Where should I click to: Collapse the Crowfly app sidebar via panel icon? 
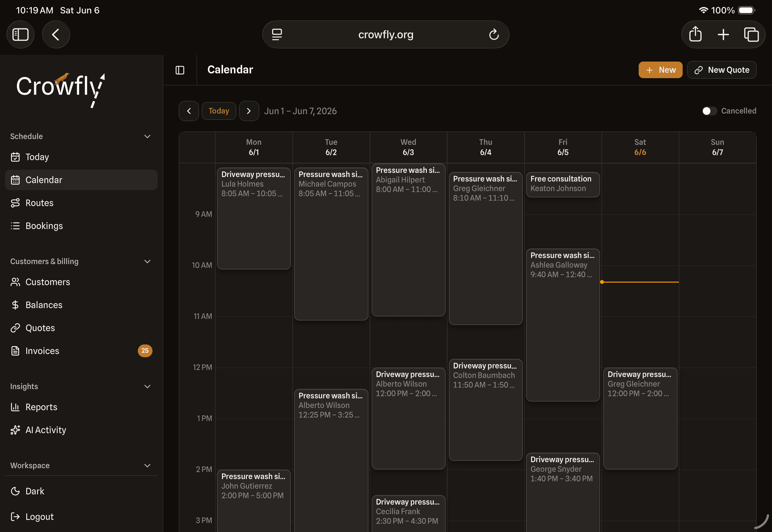tap(180, 70)
